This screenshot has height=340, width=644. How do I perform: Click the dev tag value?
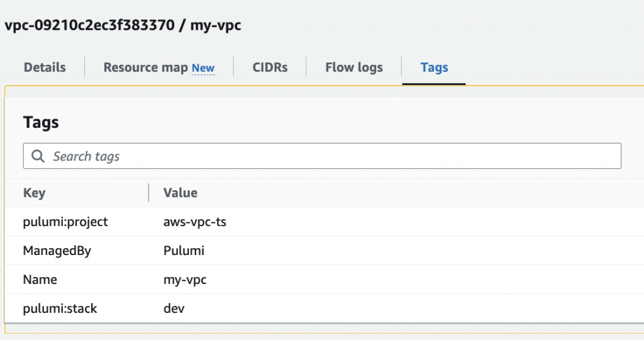pyautogui.click(x=174, y=309)
